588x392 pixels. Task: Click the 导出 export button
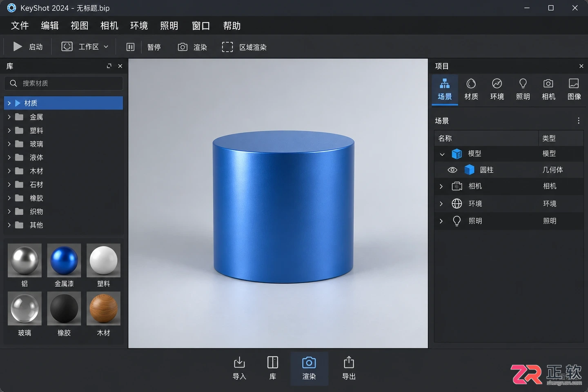coord(349,368)
